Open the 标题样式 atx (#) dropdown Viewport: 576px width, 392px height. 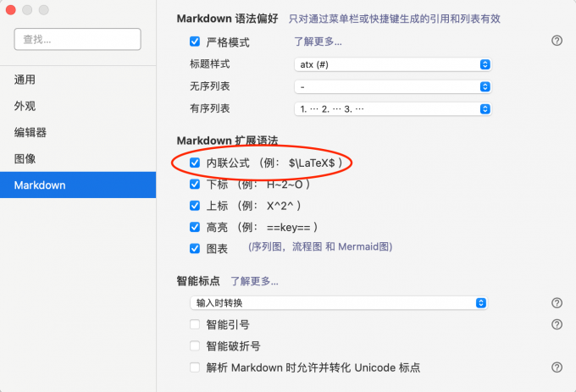point(393,64)
